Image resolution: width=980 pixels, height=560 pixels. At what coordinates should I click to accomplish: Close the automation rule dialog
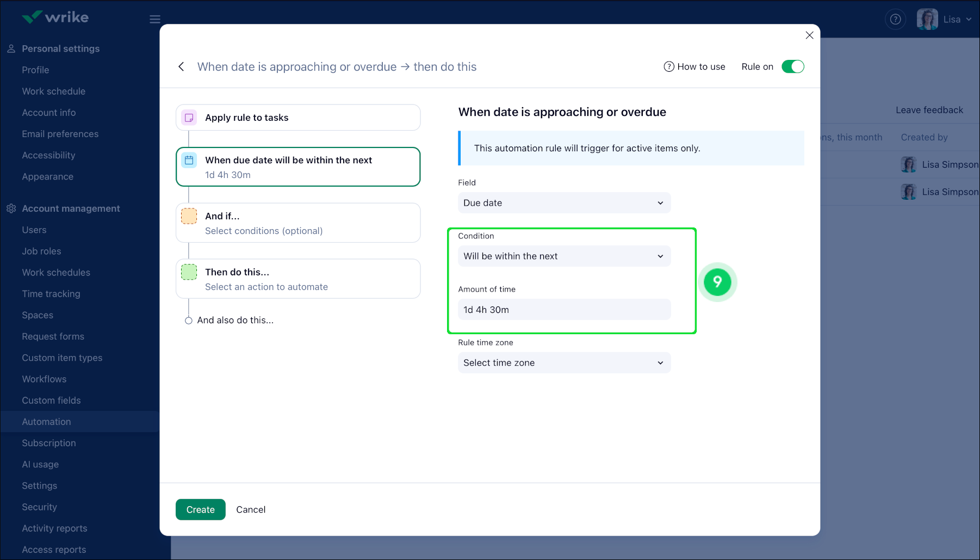pos(809,35)
